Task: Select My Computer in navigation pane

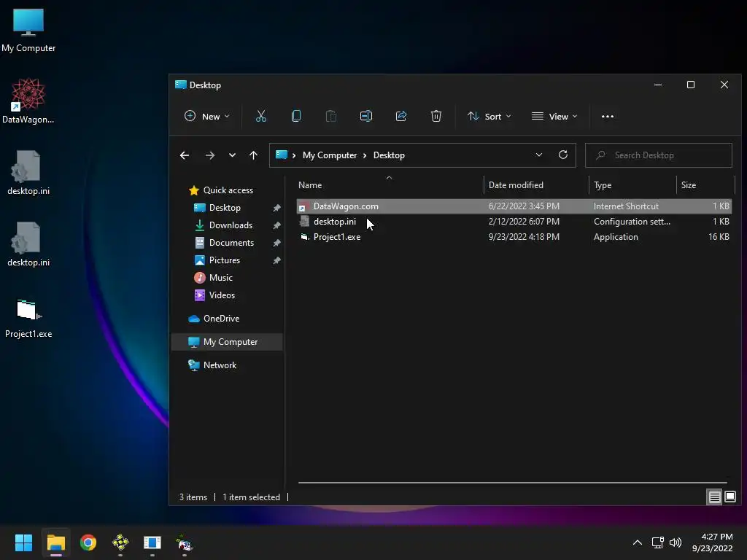Action: pos(227,342)
